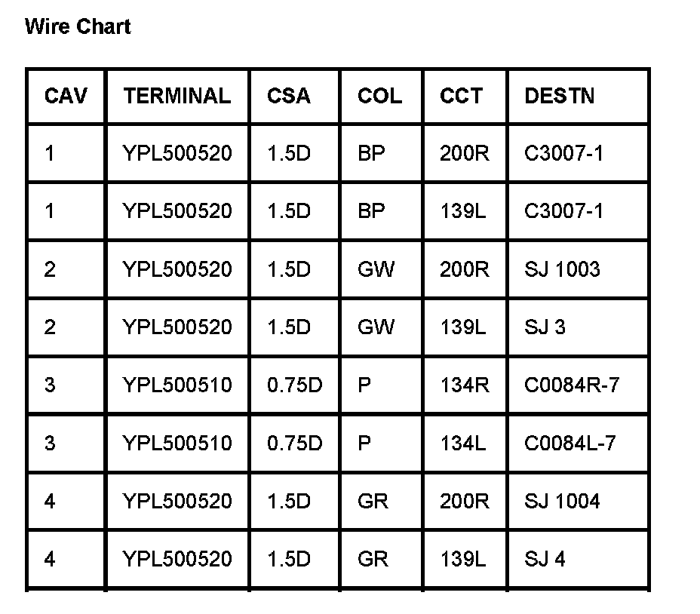Click the Wire Chart heading

point(78,27)
